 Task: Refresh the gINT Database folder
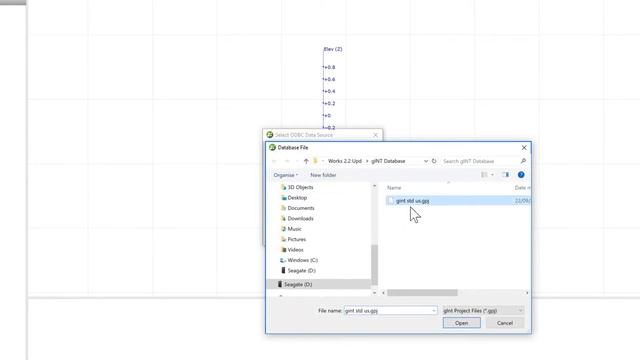[x=434, y=161]
